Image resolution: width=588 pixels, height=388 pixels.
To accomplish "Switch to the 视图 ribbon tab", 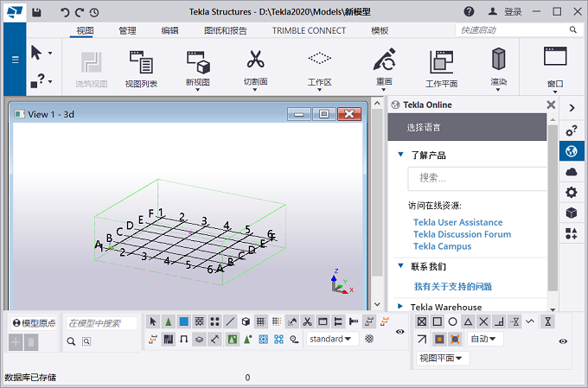I will (x=85, y=31).
